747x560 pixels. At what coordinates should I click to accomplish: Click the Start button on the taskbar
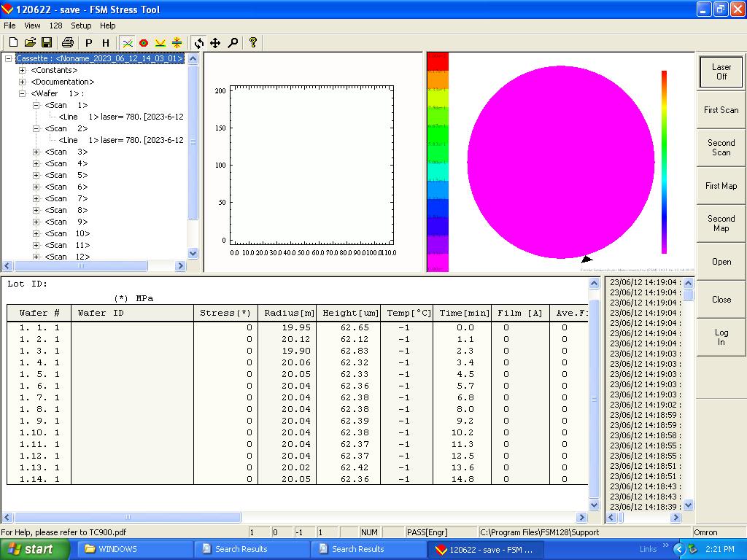(x=34, y=550)
